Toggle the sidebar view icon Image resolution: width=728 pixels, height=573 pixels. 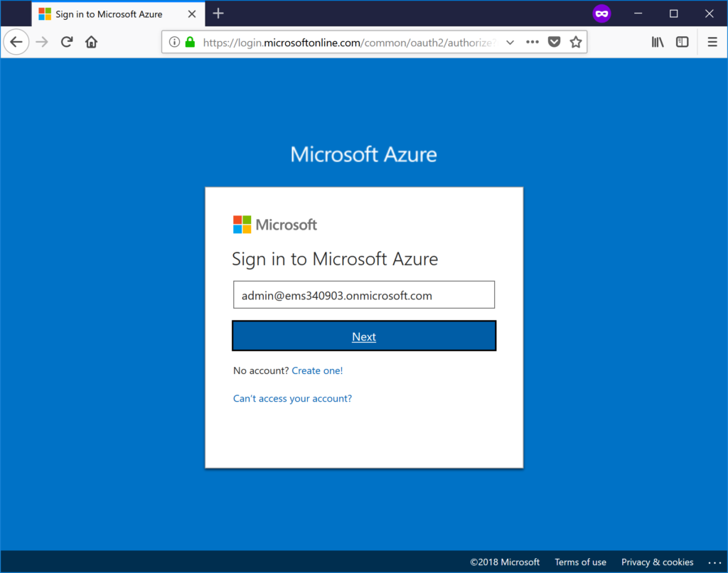tap(682, 42)
